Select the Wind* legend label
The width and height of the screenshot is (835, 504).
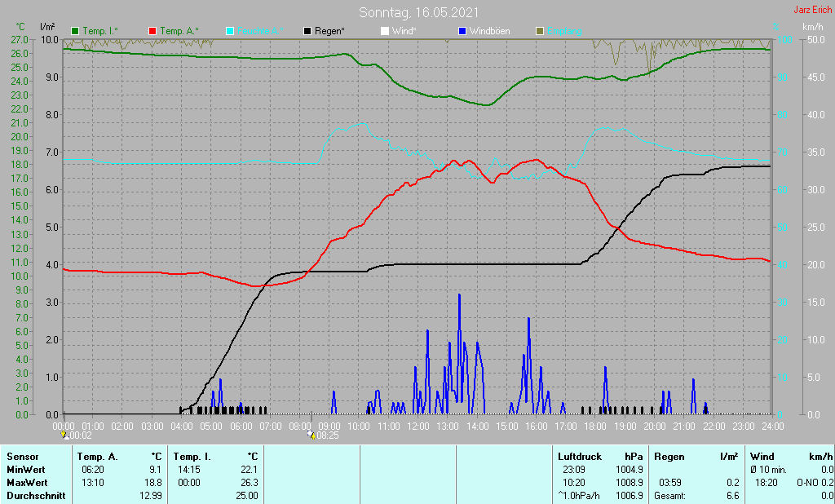[x=404, y=32]
